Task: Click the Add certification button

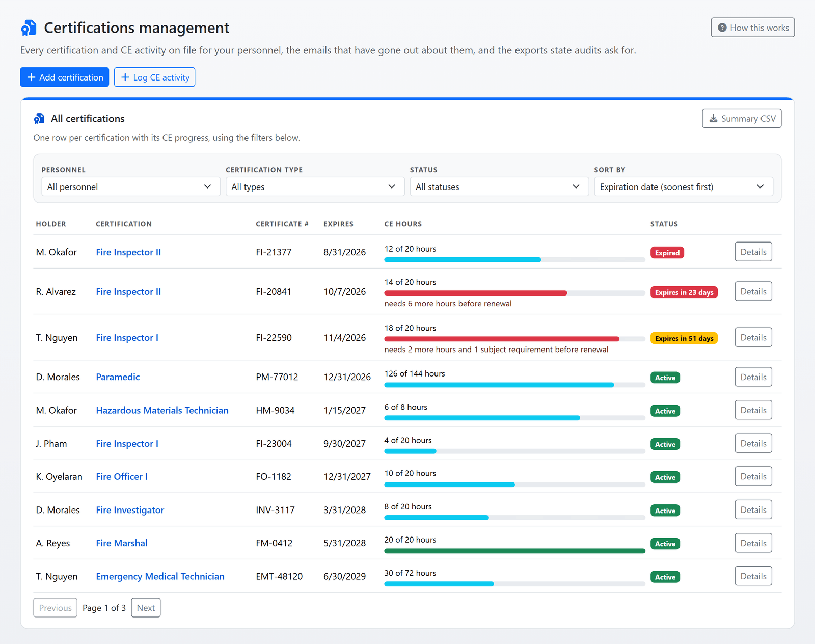Action: tap(65, 77)
